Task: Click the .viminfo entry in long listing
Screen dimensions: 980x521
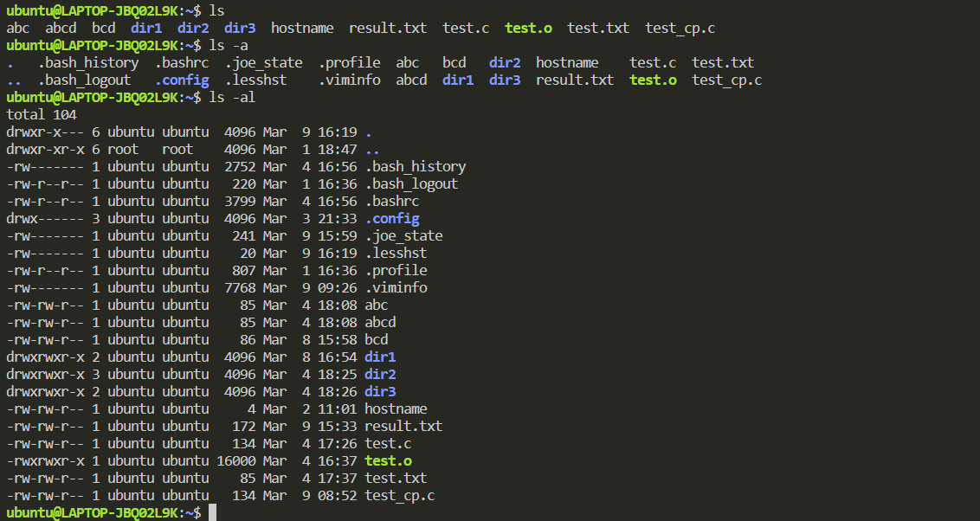Action: pyautogui.click(x=396, y=288)
